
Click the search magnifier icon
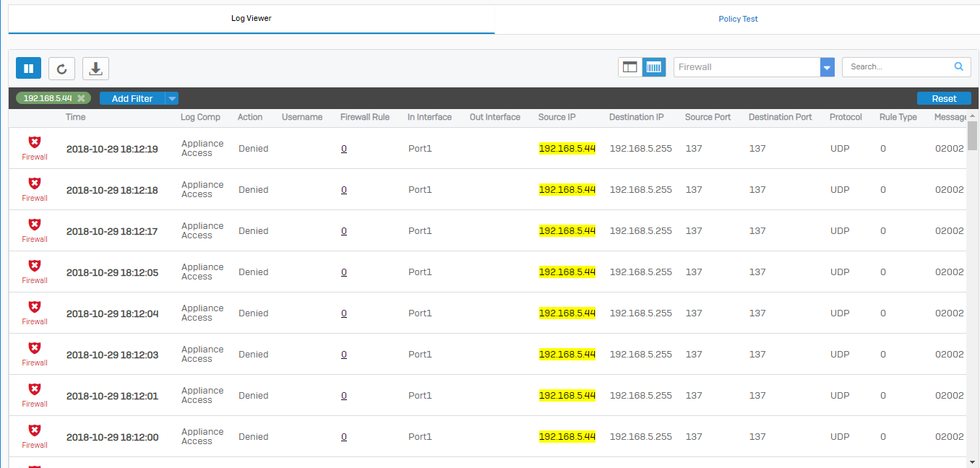click(x=958, y=66)
